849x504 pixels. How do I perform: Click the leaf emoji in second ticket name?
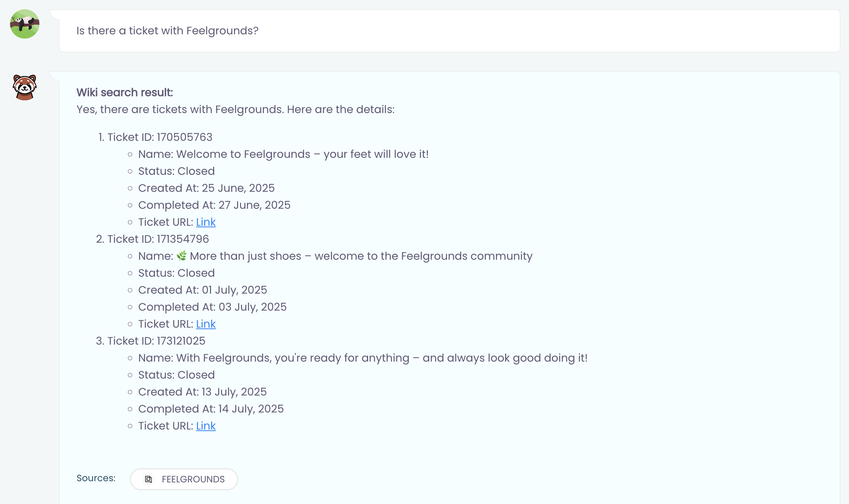click(182, 256)
